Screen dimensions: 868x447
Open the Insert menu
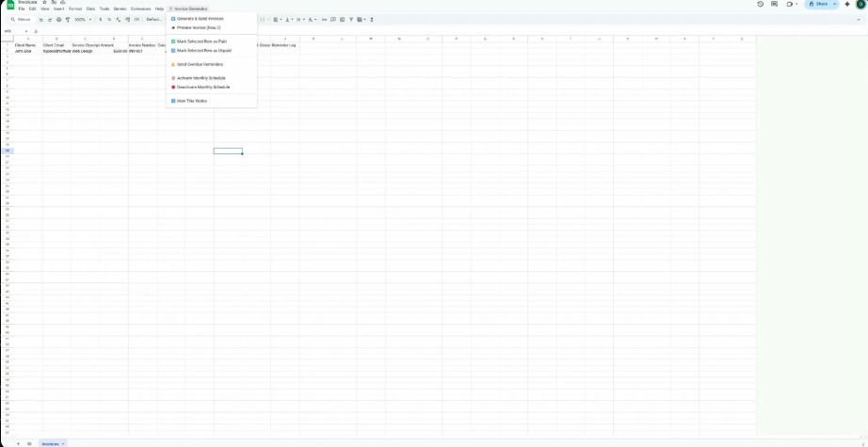pyautogui.click(x=58, y=8)
